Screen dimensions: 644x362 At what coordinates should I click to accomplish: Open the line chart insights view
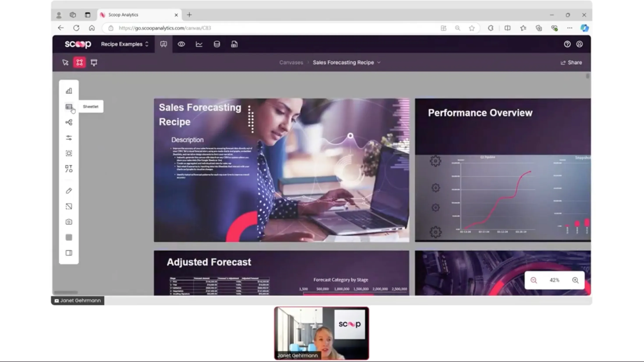point(199,44)
